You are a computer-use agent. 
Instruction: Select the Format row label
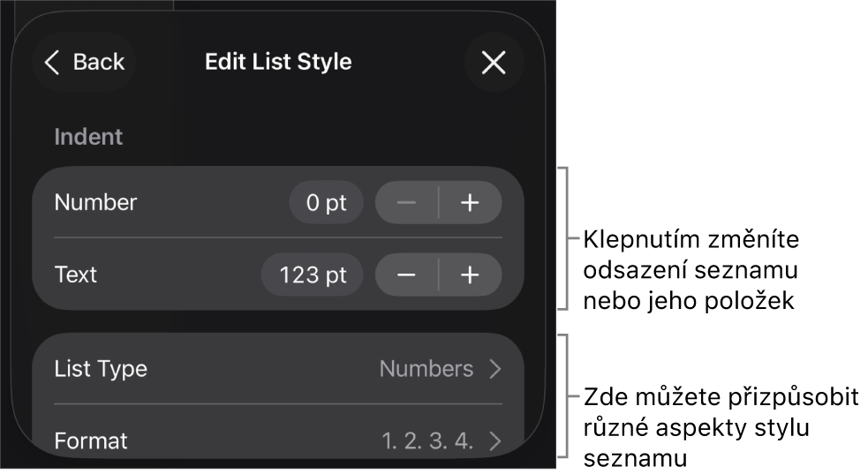[x=91, y=440]
